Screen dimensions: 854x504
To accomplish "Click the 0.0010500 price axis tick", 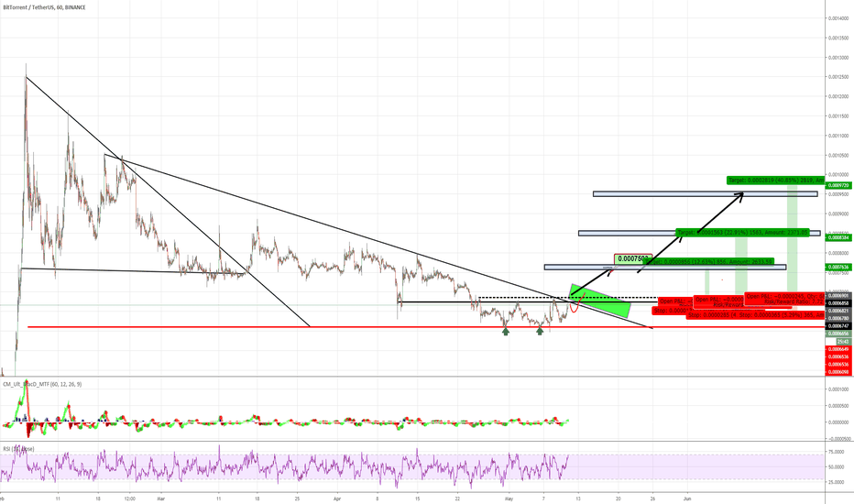I will tap(838, 155).
